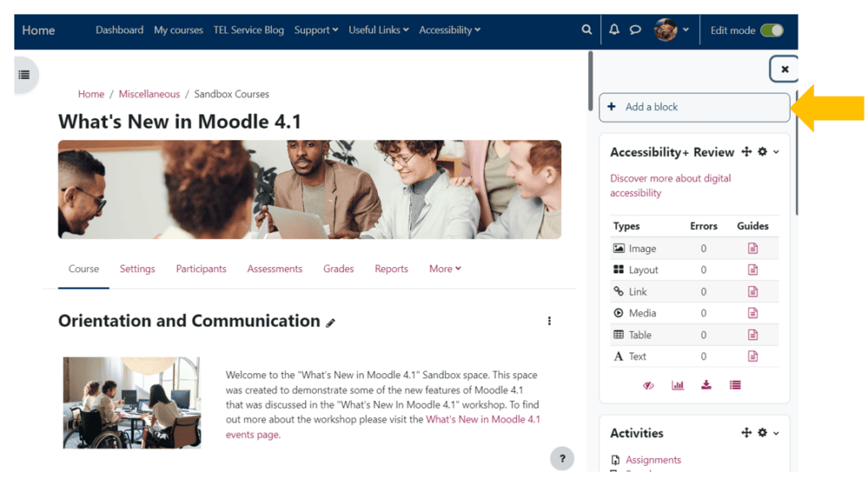The image size is (868, 486).
Task: Go to the Grades tab
Action: (338, 269)
